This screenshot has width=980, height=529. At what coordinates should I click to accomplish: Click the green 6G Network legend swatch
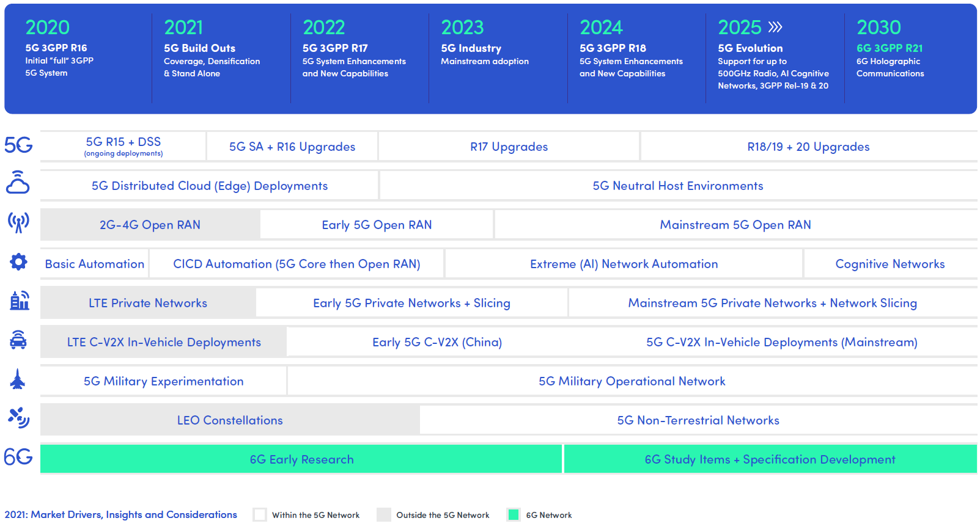(x=514, y=515)
